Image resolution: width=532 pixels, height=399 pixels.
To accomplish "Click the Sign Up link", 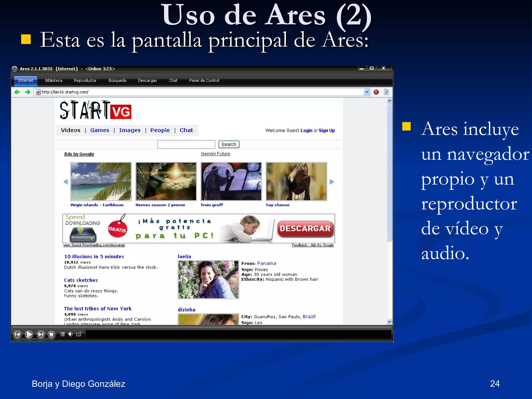I will 327,130.
